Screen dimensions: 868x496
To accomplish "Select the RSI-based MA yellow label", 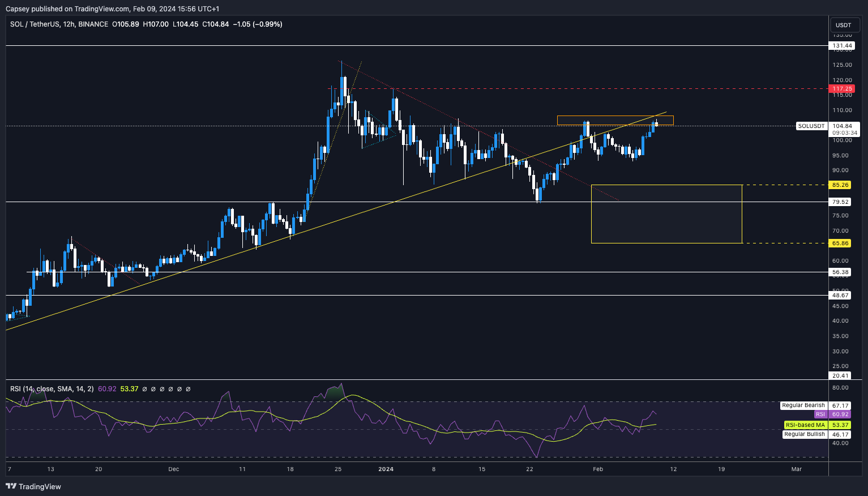I will tap(805, 425).
